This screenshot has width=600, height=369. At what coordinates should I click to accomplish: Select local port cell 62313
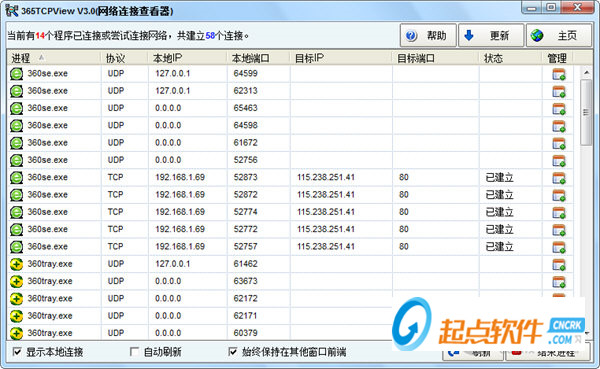tap(245, 91)
